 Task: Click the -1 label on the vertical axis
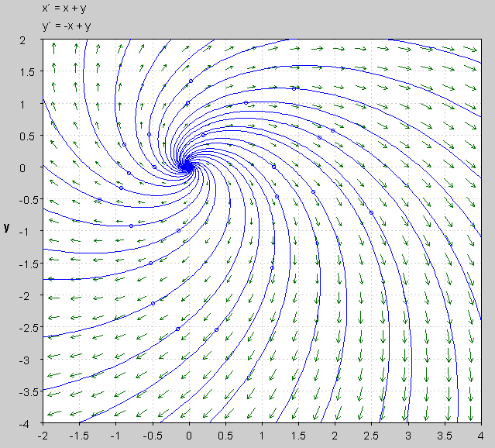coord(24,232)
